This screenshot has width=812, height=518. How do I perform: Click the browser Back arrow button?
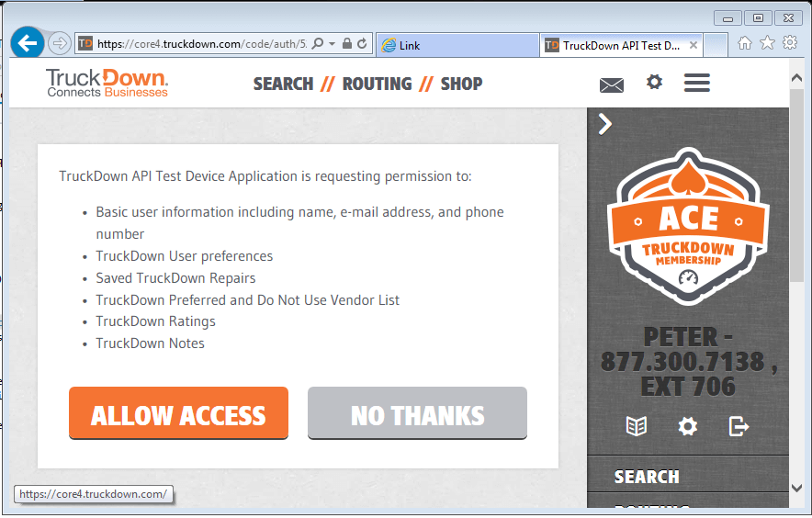tap(27, 43)
